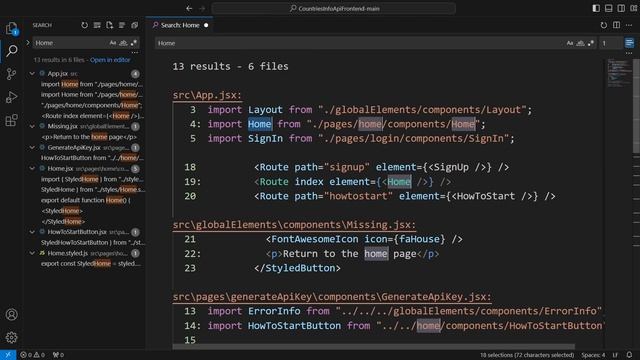The image size is (640, 360).
Task: Collapse Home.jsx results group
Action: [32, 168]
